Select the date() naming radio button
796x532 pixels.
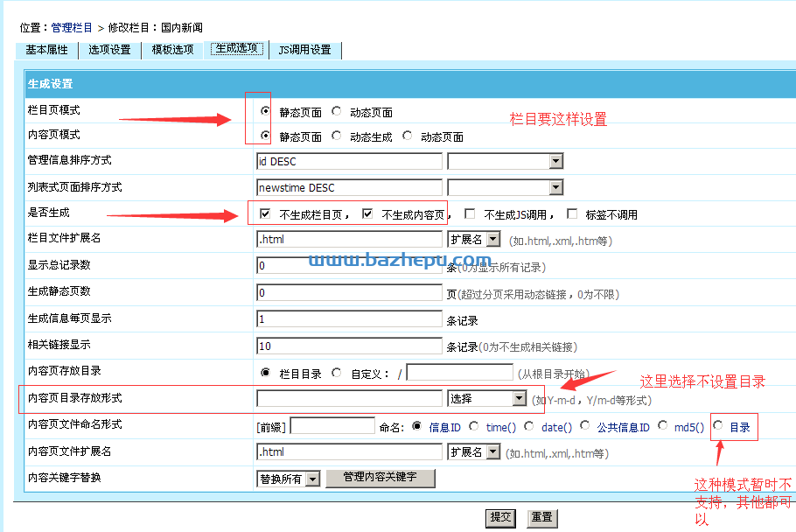tap(529, 426)
